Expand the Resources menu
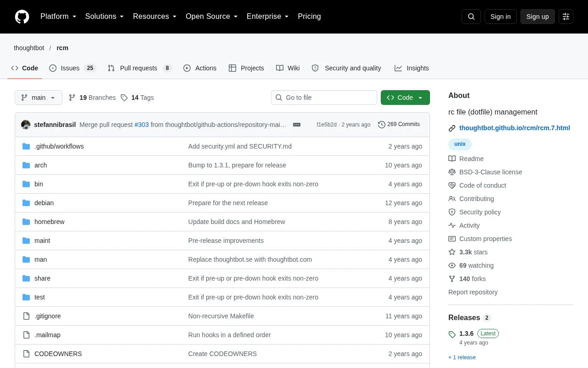This screenshot has width=588, height=368. (x=155, y=17)
